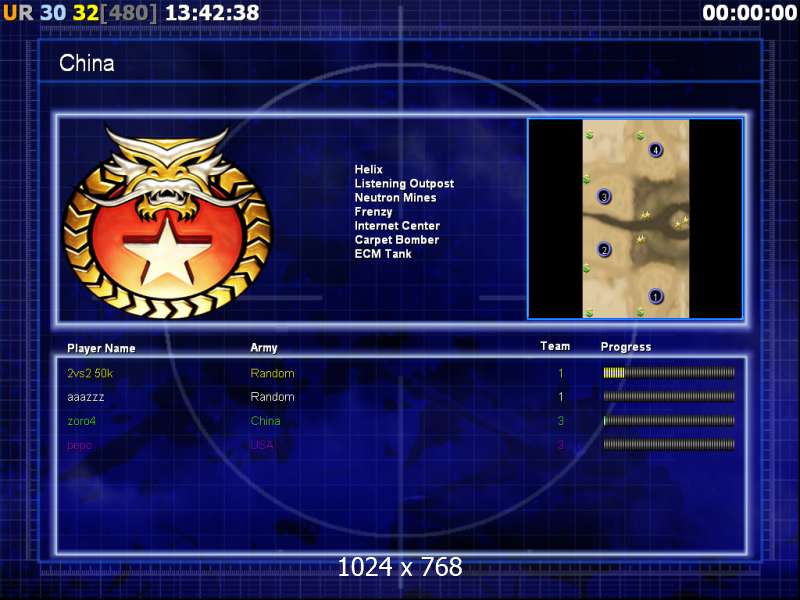Click the Player Name column header
Image resolution: width=800 pixels, height=600 pixels.
tap(101, 348)
